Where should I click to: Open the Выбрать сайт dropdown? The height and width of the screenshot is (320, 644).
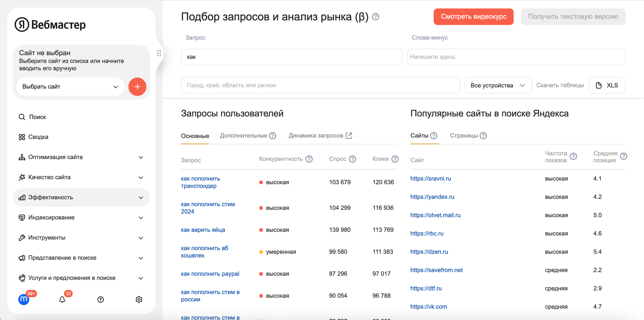[x=70, y=87]
